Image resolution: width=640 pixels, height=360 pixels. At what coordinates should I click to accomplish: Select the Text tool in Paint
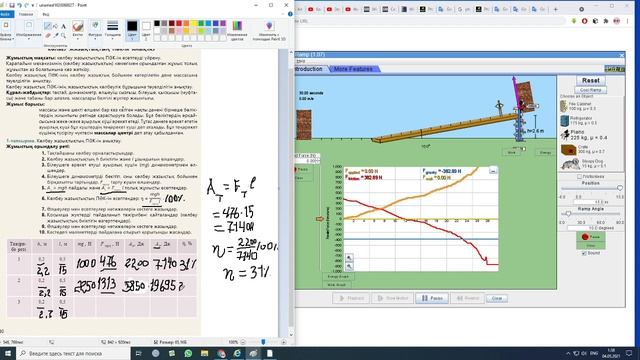63,27
